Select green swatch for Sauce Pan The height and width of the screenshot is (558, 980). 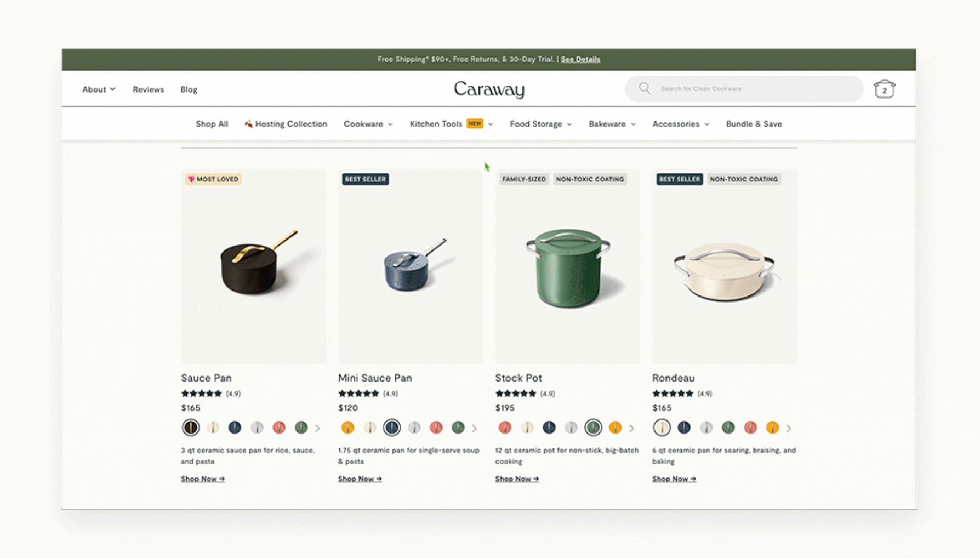coord(301,427)
